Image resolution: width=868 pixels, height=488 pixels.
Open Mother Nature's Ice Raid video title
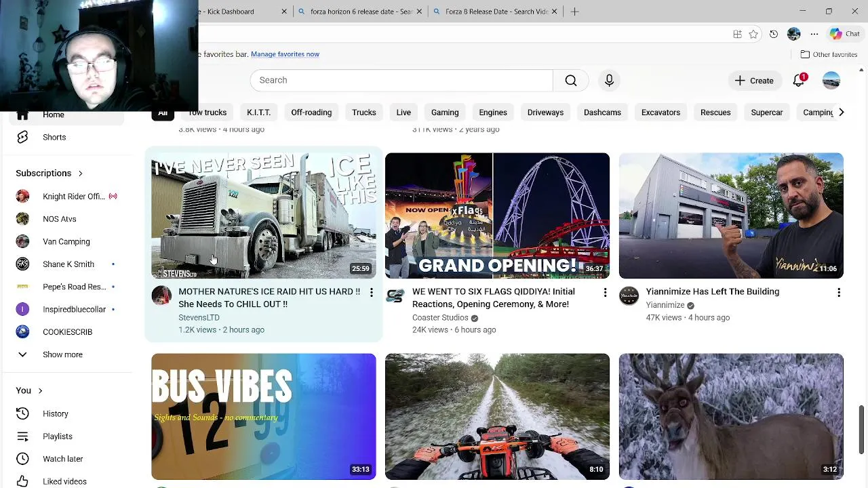pos(269,298)
